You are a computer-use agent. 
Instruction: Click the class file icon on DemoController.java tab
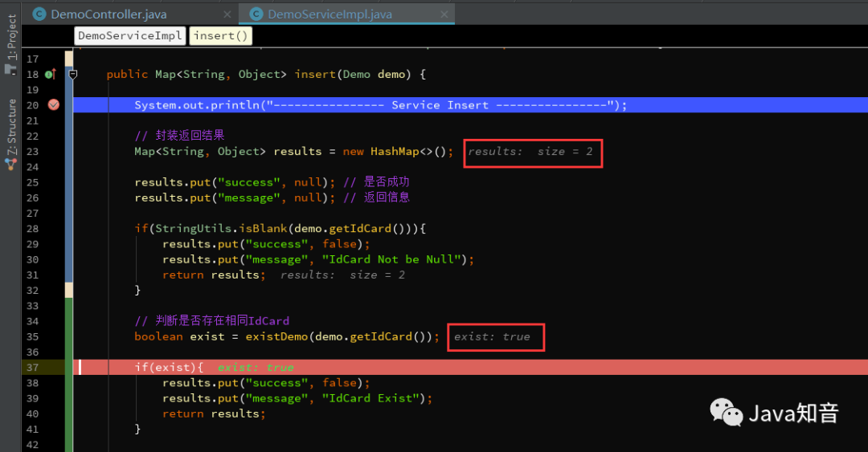pyautogui.click(x=39, y=14)
